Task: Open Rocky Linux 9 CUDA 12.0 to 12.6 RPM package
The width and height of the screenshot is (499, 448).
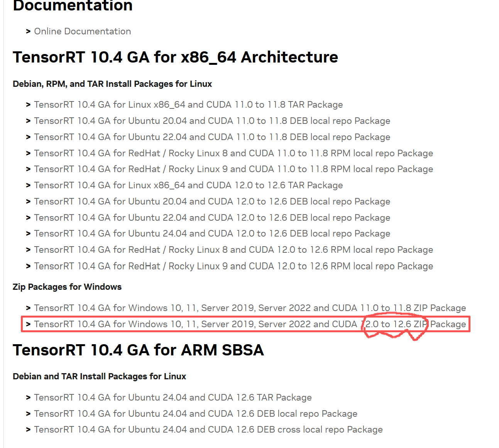Action: tap(233, 266)
